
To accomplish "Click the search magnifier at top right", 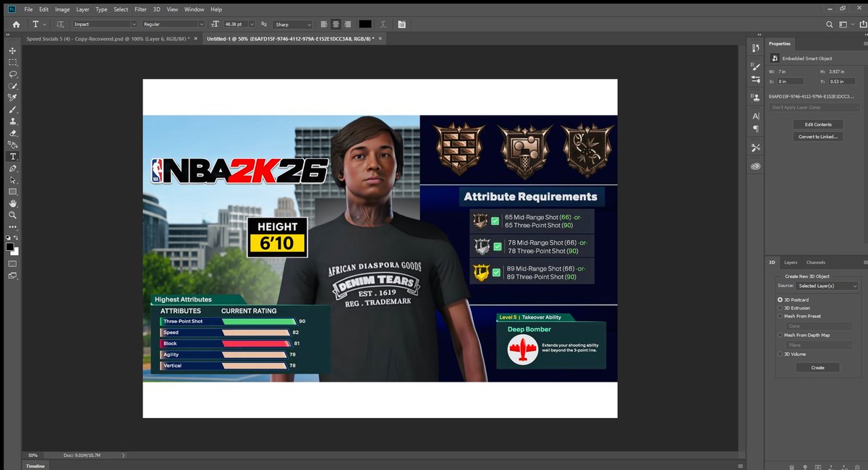I will point(830,24).
